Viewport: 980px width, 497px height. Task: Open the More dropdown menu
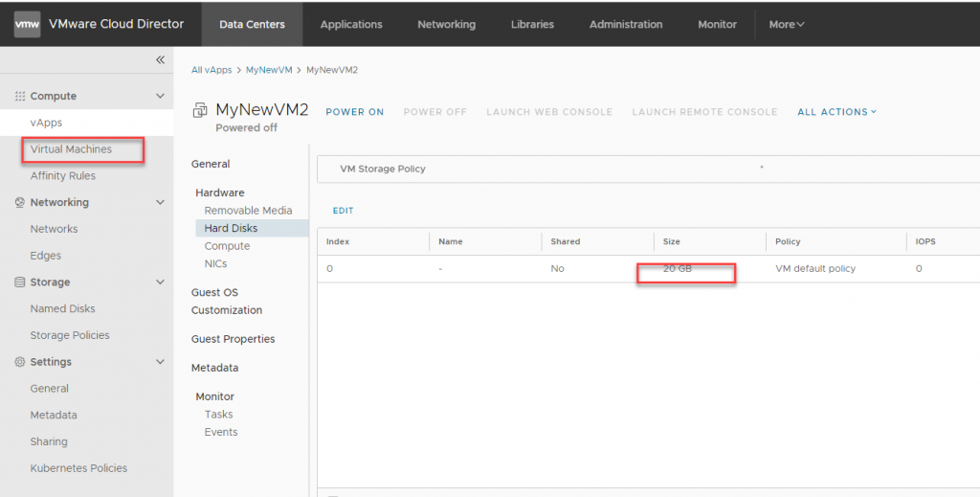[787, 24]
